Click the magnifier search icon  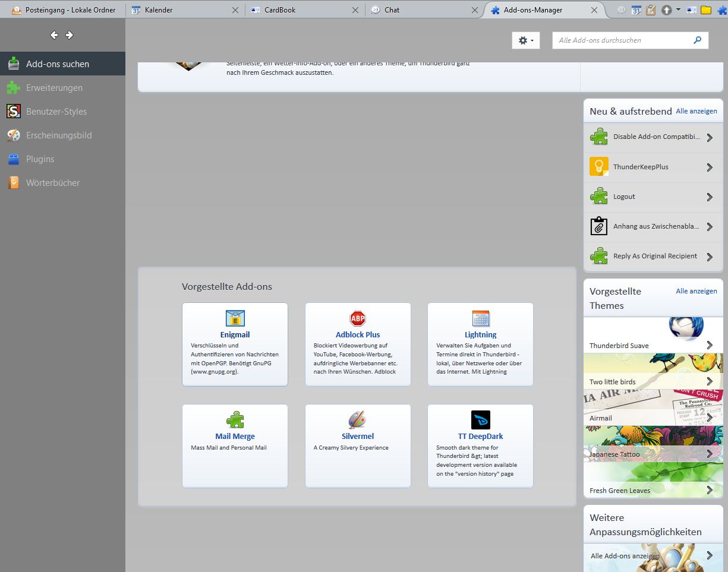(698, 40)
